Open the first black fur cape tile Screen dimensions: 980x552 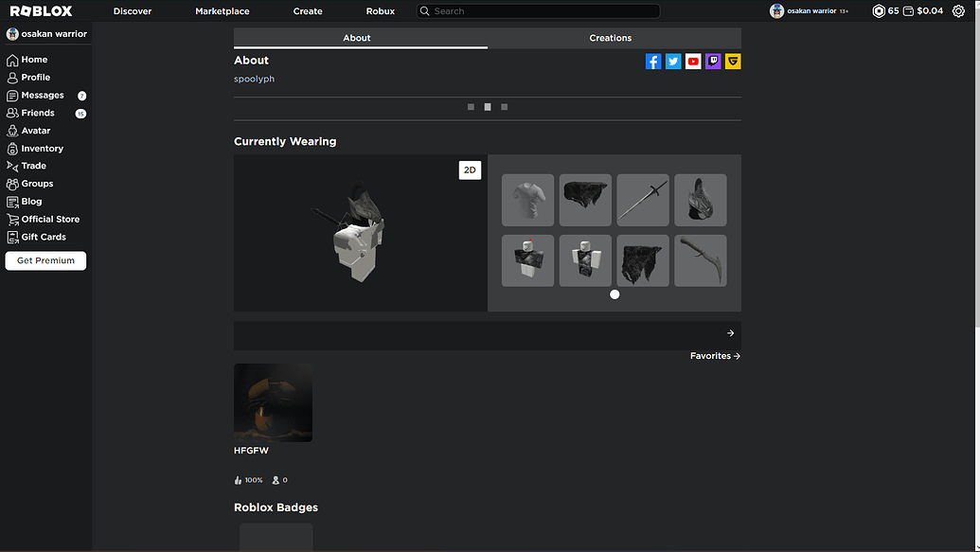(x=585, y=200)
